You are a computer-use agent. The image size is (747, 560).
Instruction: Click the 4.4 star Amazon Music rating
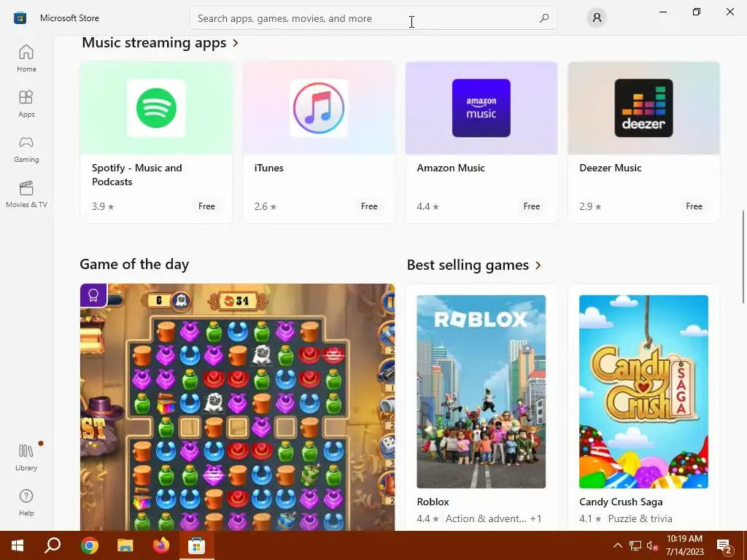[427, 206]
